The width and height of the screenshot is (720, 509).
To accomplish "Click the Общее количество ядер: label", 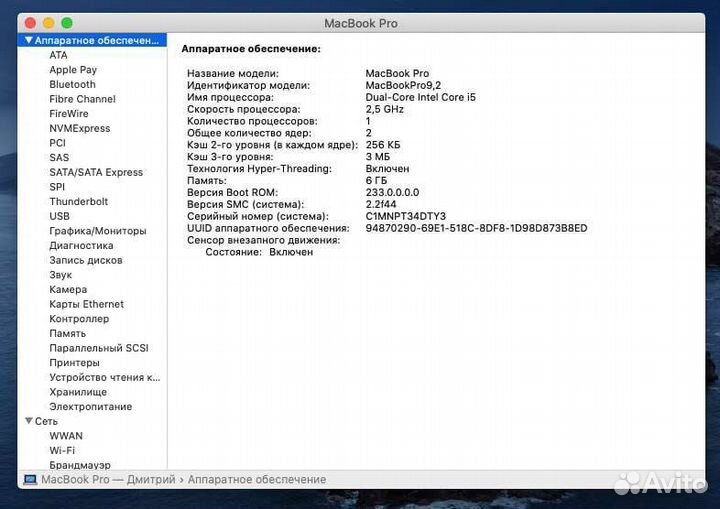I will pyautogui.click(x=249, y=133).
